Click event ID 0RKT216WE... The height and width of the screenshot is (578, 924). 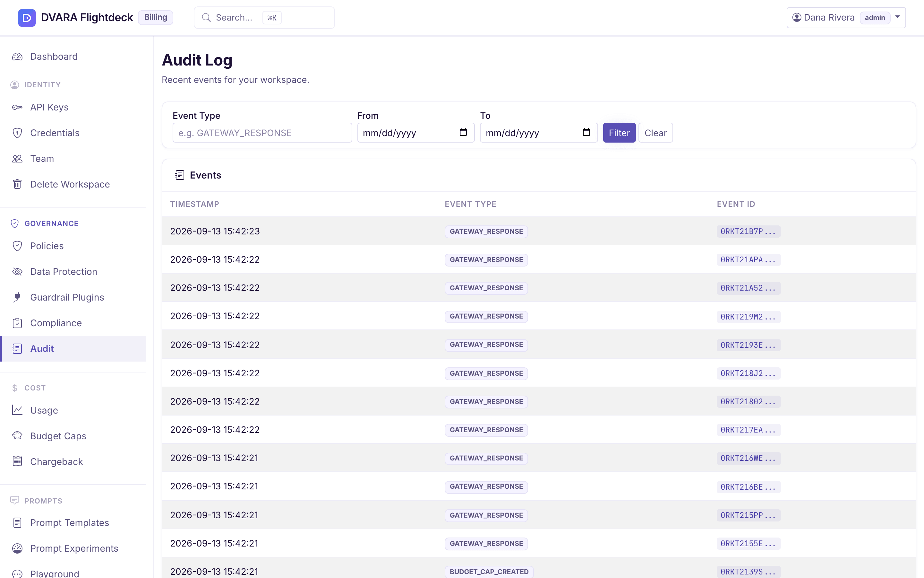(x=749, y=458)
